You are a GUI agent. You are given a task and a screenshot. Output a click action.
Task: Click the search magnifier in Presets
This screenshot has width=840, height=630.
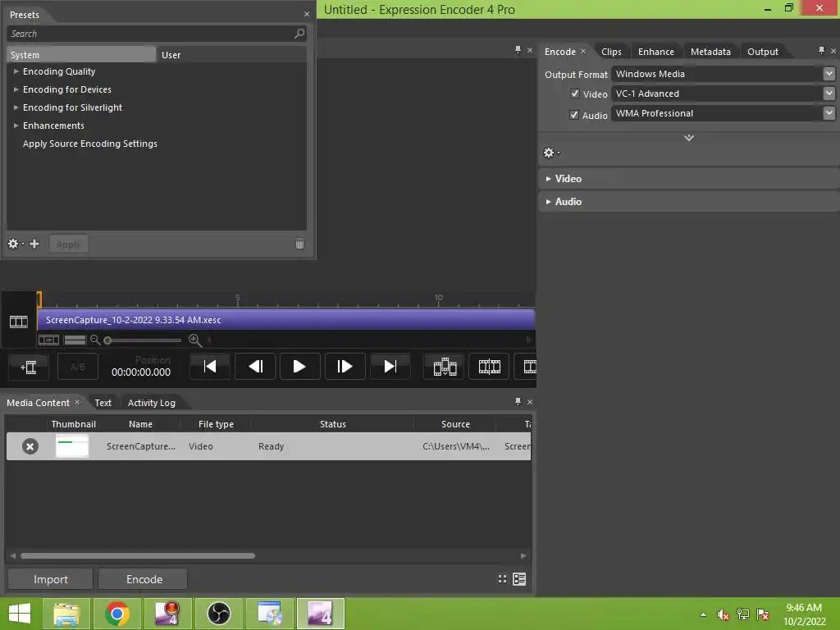click(x=299, y=33)
